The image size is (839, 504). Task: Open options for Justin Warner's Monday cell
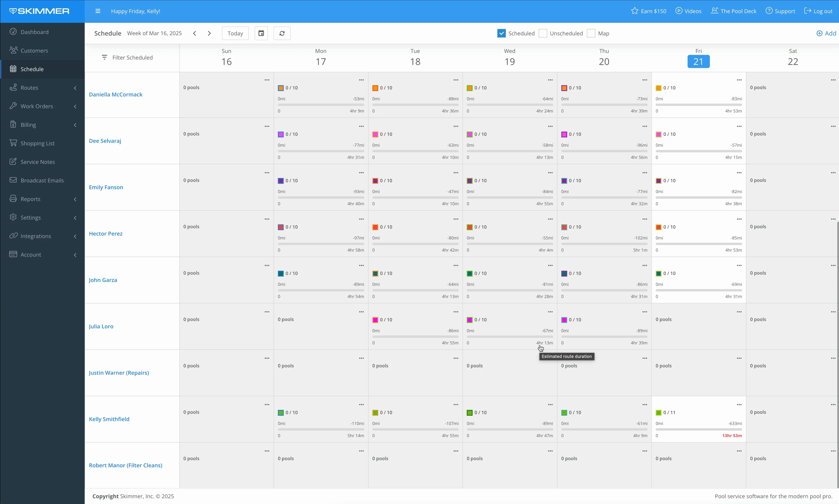coord(361,358)
